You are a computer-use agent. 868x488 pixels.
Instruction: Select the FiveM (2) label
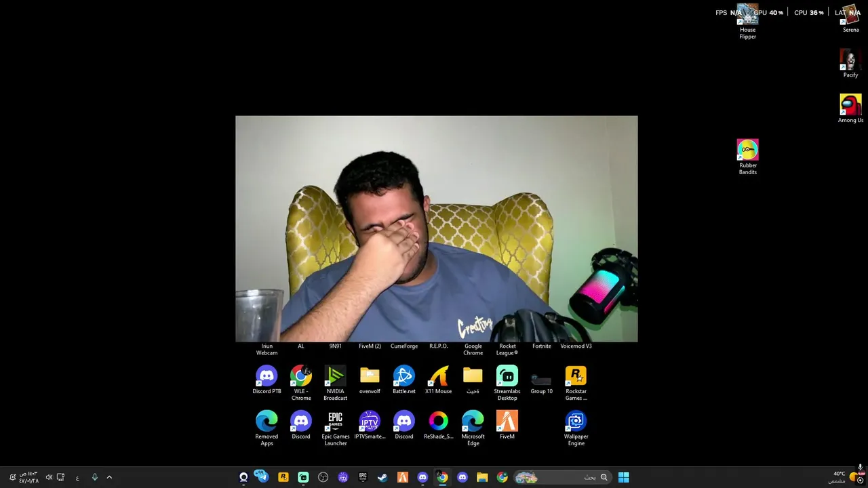click(x=370, y=346)
